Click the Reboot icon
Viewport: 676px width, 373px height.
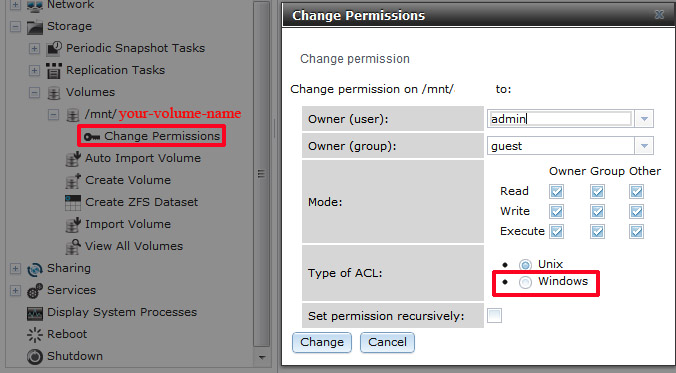click(35, 335)
